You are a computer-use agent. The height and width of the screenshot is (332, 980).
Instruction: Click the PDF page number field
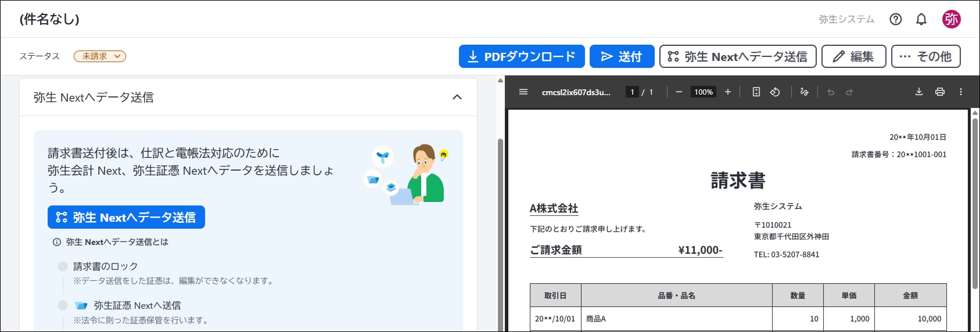pos(632,92)
